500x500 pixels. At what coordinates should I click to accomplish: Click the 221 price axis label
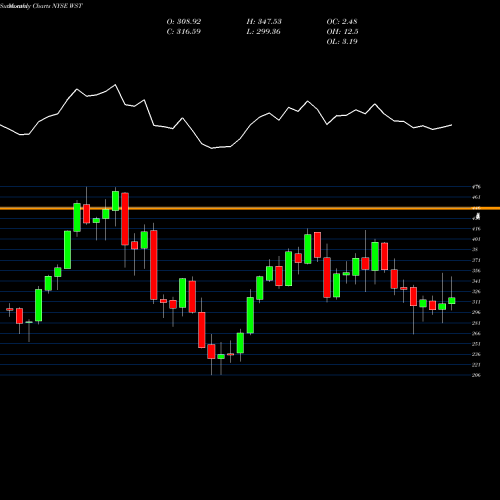477,365
